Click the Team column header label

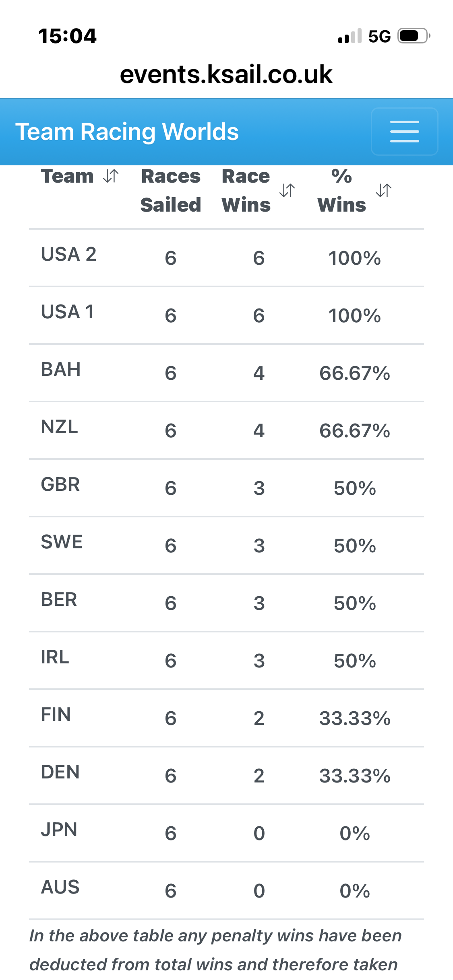point(67,176)
